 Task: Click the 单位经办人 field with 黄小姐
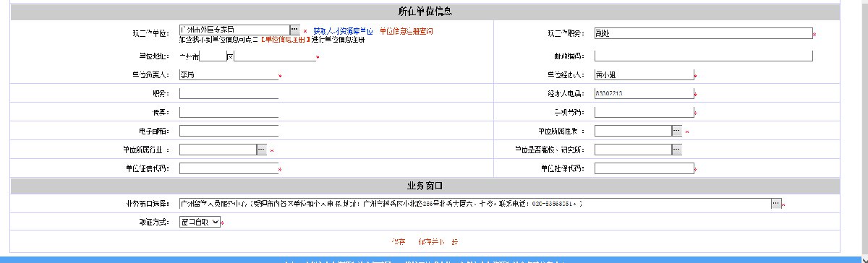click(644, 74)
